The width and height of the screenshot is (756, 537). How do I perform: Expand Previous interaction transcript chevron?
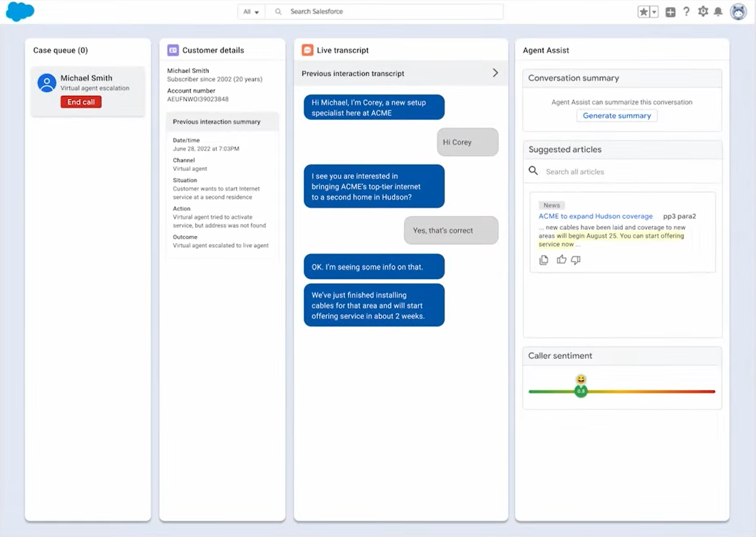(x=495, y=73)
